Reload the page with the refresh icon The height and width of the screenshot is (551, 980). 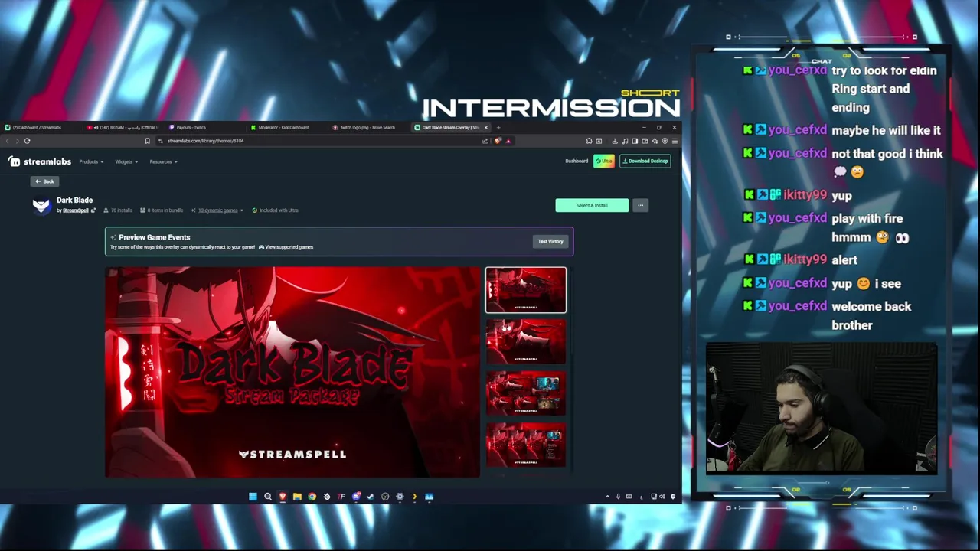[x=27, y=141]
